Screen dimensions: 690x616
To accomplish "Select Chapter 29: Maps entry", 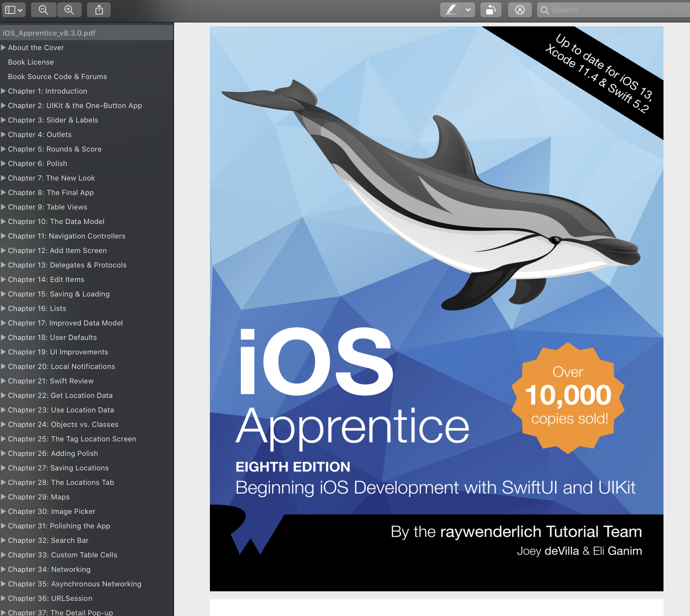I will click(x=39, y=497).
